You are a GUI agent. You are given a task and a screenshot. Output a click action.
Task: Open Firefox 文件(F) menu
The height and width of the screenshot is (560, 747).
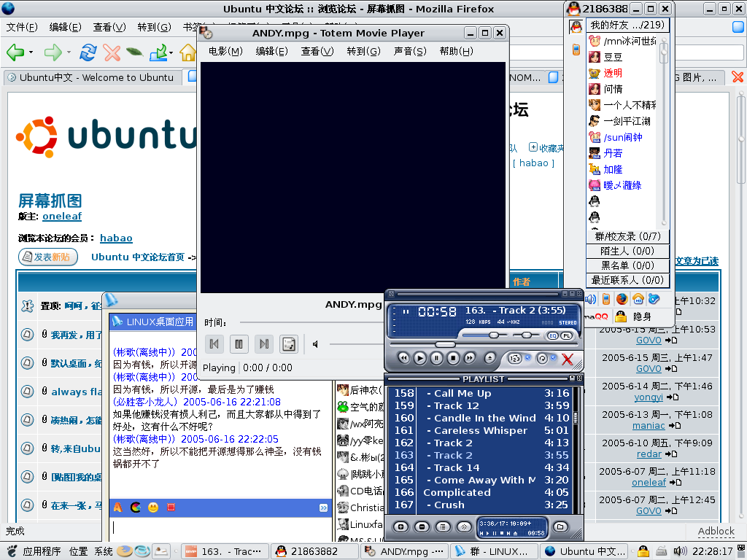pos(22,27)
